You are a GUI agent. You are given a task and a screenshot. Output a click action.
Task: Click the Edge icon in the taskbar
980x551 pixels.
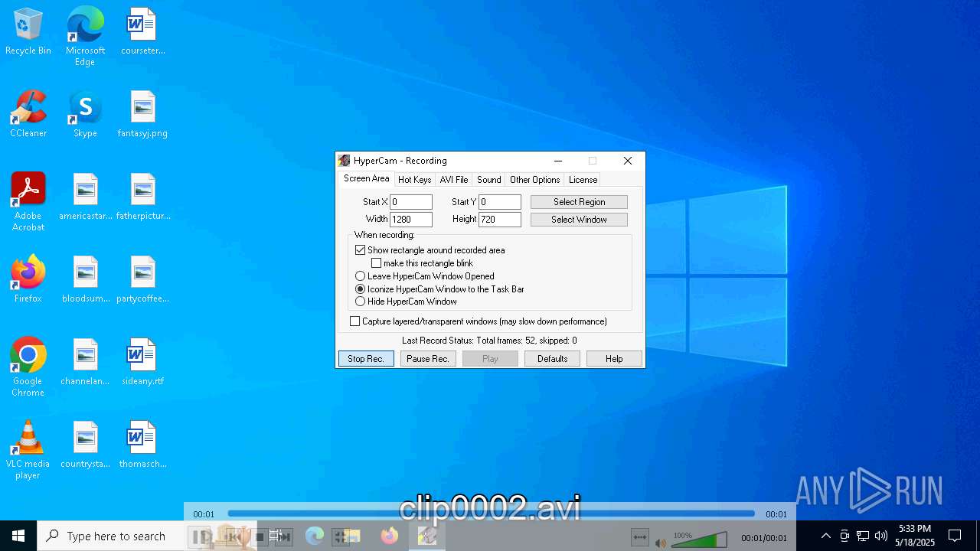click(x=315, y=536)
